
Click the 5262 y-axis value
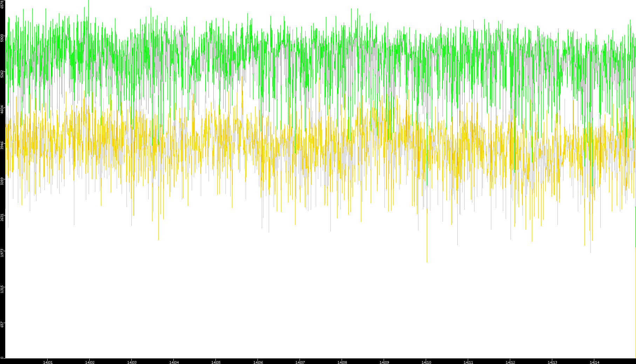click(x=2, y=74)
